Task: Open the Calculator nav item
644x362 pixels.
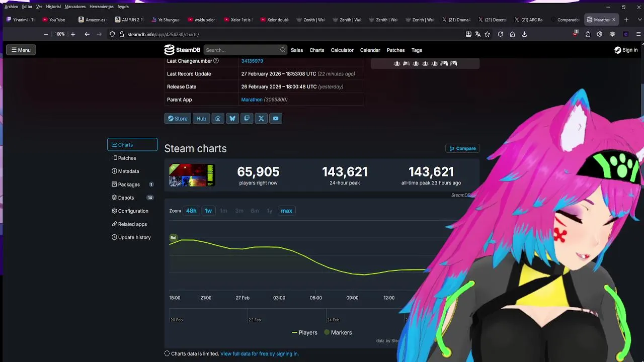Action: (342, 50)
